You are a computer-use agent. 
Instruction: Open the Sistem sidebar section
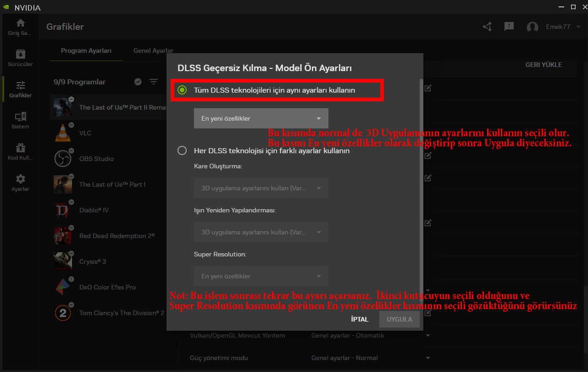point(20,121)
